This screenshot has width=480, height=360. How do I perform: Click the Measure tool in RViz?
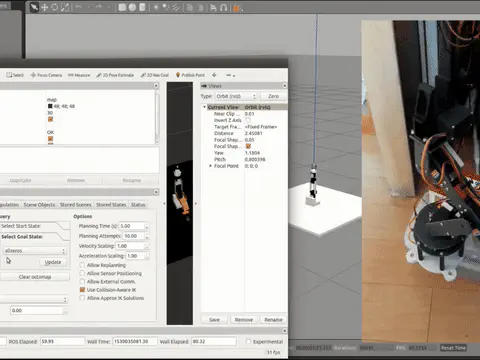(x=79, y=75)
